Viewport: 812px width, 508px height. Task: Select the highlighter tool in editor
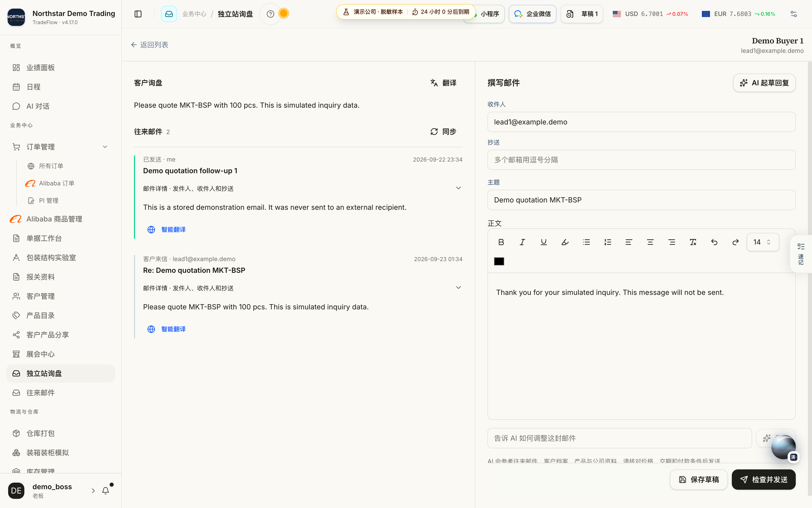point(565,242)
